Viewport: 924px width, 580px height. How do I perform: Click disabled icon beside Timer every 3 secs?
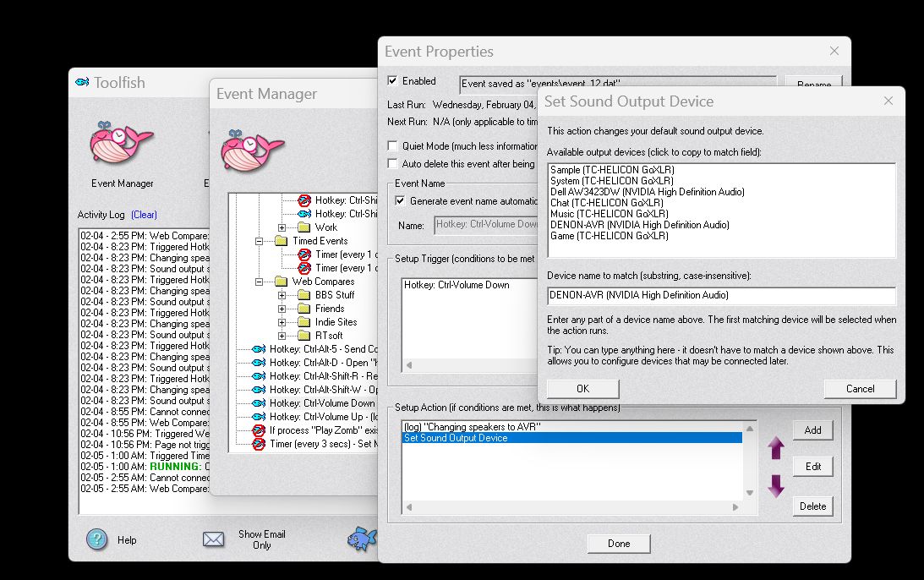coord(259,444)
